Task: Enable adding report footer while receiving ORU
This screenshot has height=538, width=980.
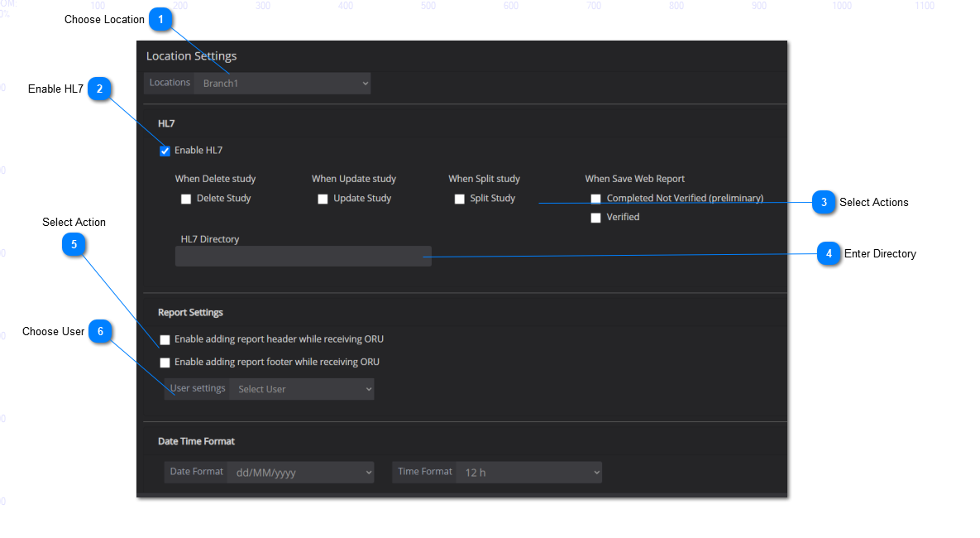Action: tap(165, 363)
